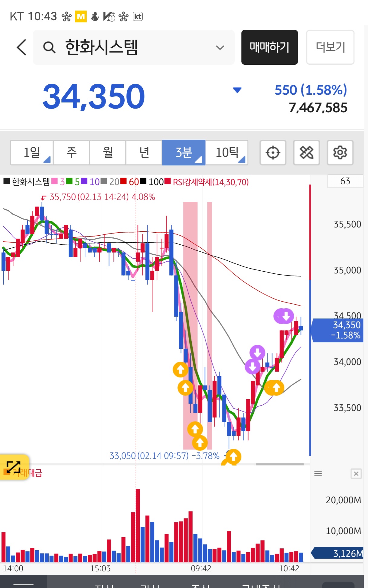
Task: Tap the 63 count box above price axis
Action: pos(345,181)
